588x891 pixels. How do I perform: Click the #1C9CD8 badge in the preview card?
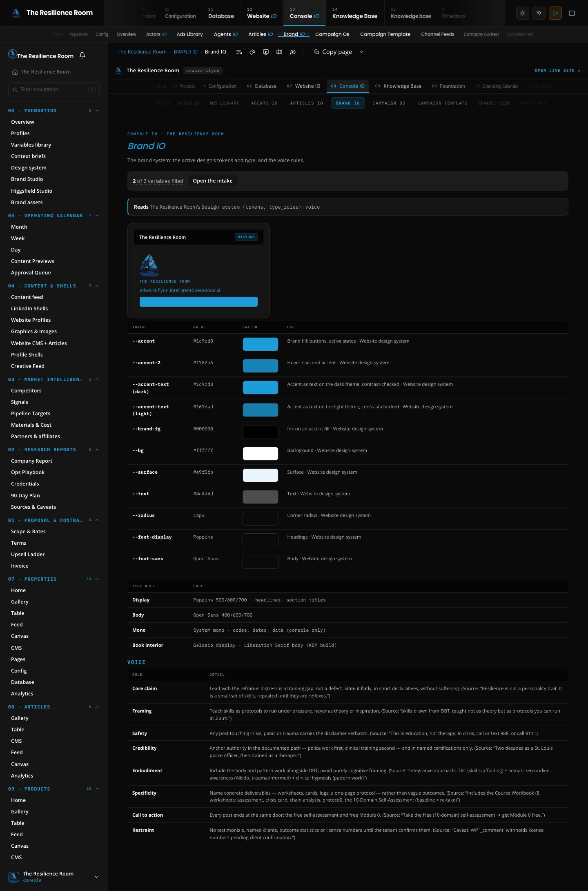[246, 237]
